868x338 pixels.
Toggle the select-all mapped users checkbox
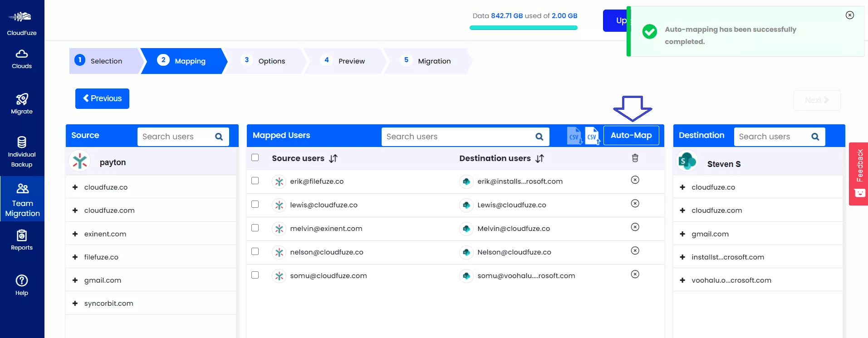pos(255,157)
